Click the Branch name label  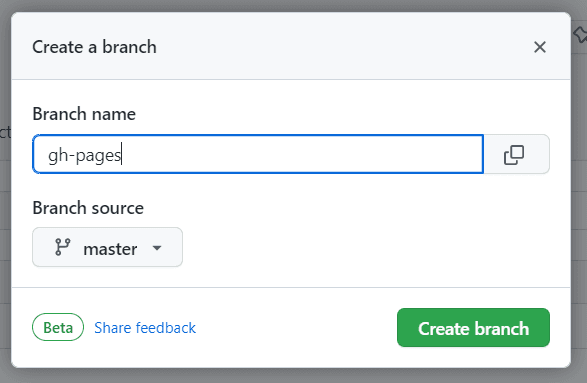[84, 114]
